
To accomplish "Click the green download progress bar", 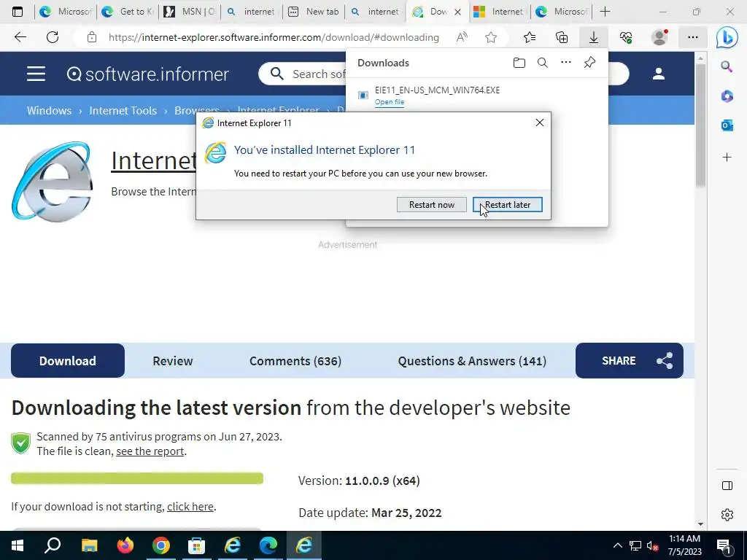I will [137, 478].
